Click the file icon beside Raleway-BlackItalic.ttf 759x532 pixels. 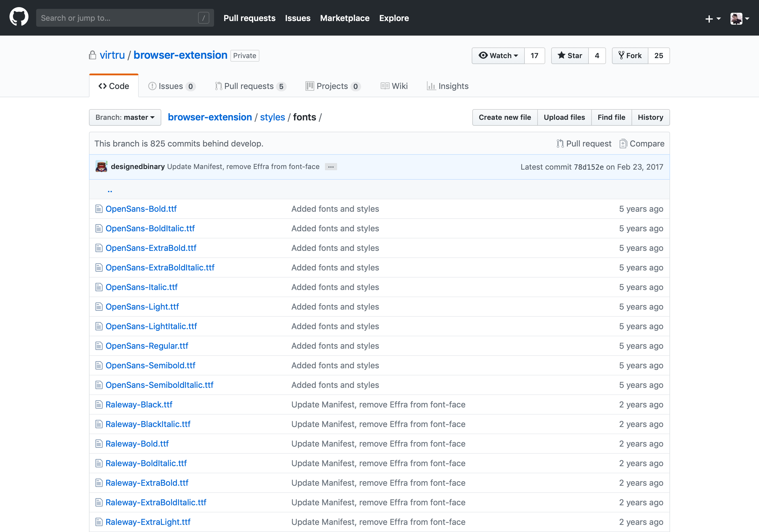(x=99, y=424)
